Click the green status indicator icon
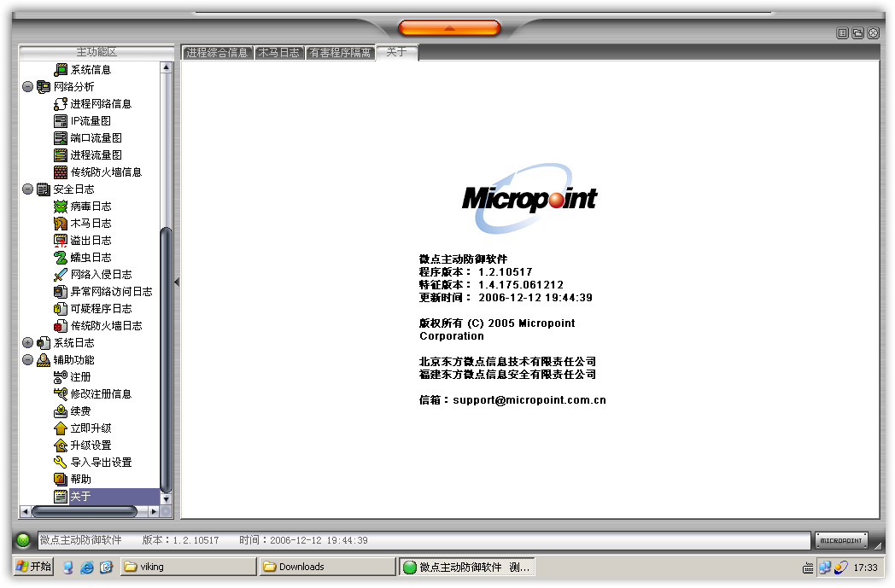The height and width of the screenshot is (588, 895). click(x=23, y=539)
